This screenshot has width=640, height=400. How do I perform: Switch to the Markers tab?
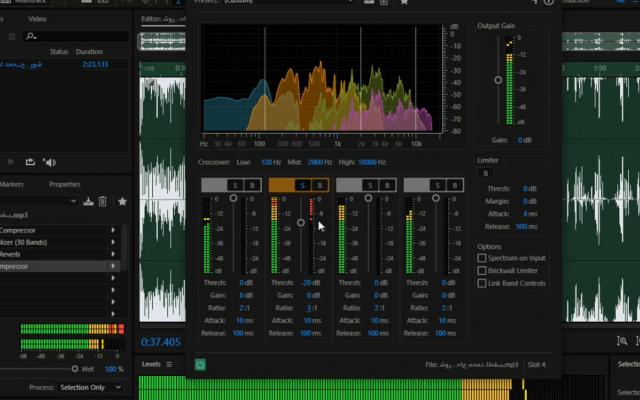tap(12, 184)
